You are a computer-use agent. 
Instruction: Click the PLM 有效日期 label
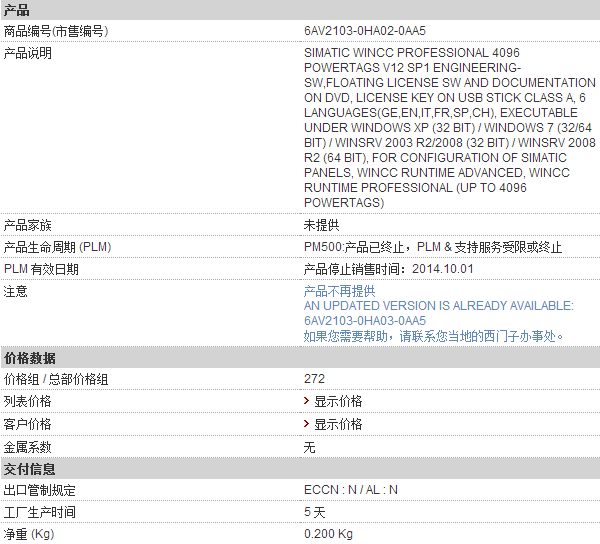click(41, 269)
